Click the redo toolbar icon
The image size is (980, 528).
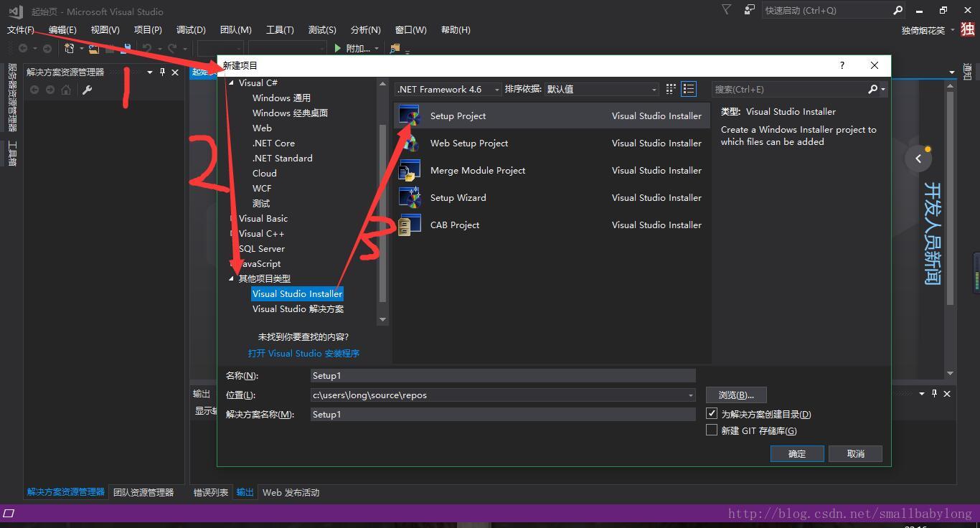click(172, 48)
